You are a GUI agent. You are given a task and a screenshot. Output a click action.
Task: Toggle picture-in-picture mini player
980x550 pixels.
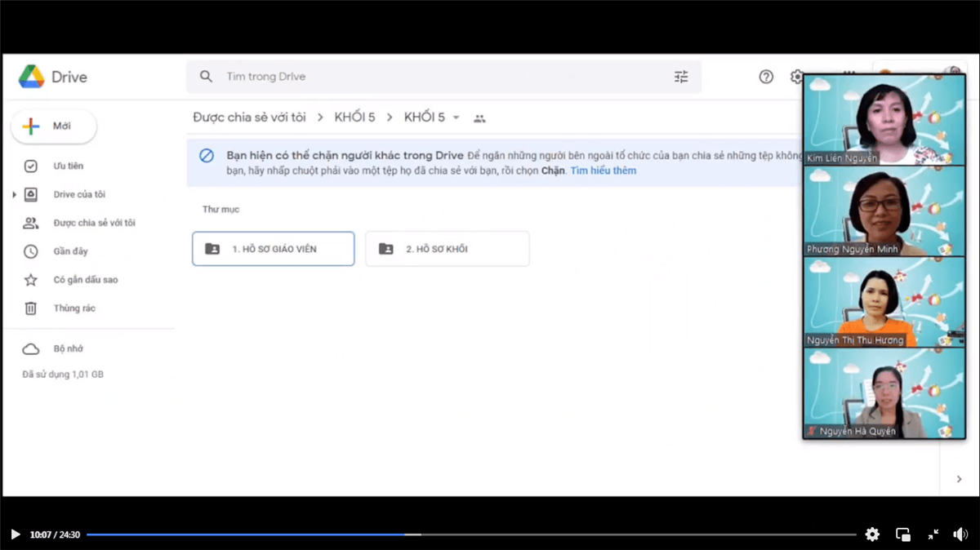(x=903, y=534)
